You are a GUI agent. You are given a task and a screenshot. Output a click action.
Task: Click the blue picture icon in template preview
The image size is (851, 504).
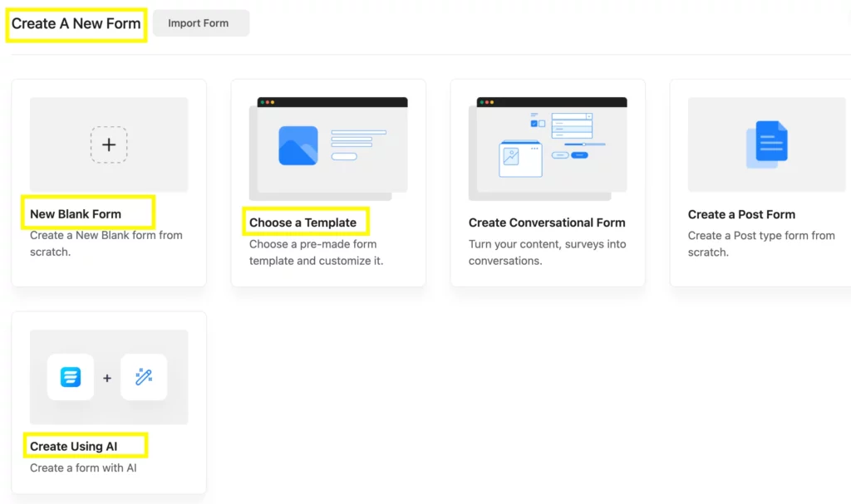(298, 145)
